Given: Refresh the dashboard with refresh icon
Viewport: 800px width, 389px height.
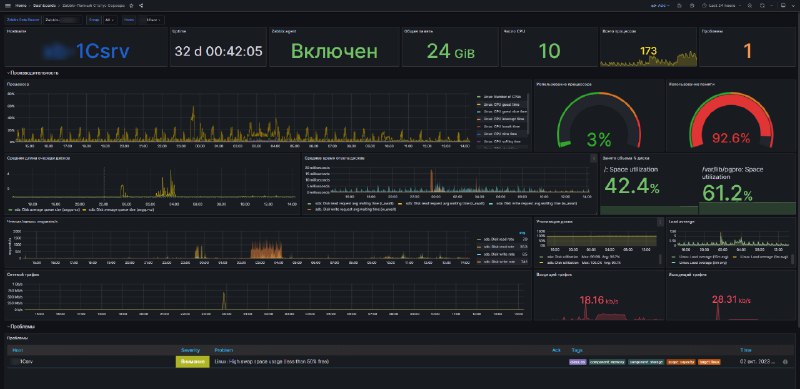Looking at the screenshot, I should click(x=761, y=5).
